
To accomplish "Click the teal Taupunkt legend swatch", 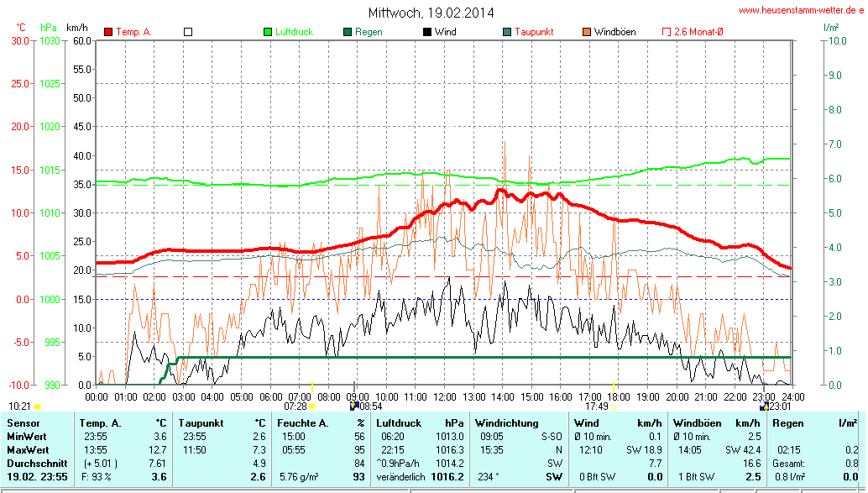I will [x=507, y=32].
